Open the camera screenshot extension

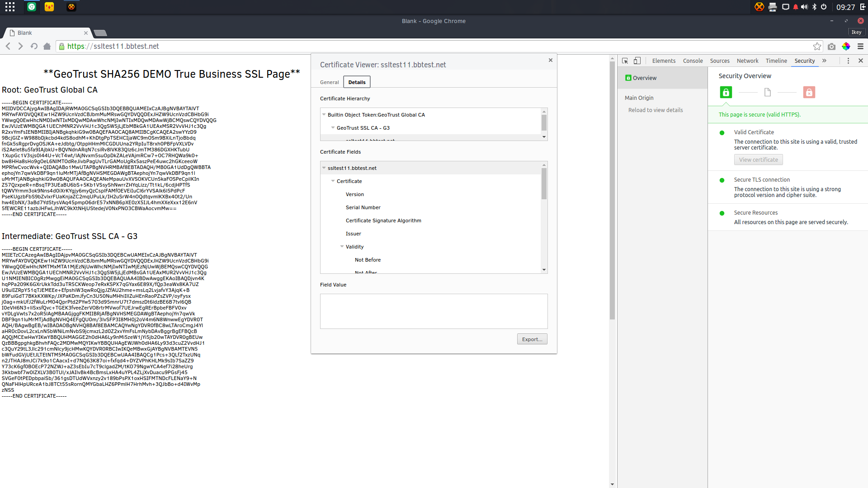click(832, 46)
